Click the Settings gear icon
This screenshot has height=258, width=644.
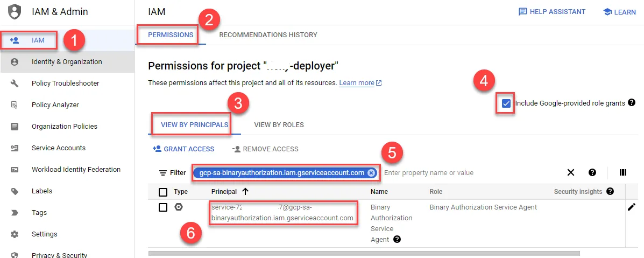15,234
